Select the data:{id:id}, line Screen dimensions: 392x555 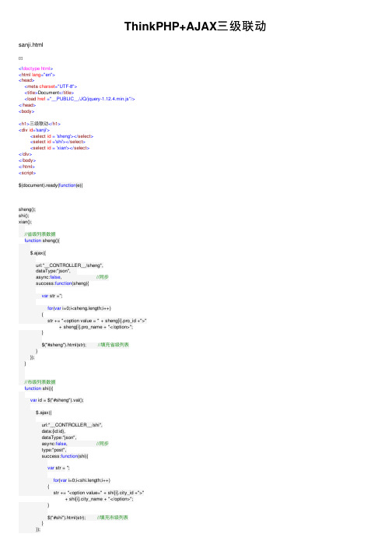point(54,431)
